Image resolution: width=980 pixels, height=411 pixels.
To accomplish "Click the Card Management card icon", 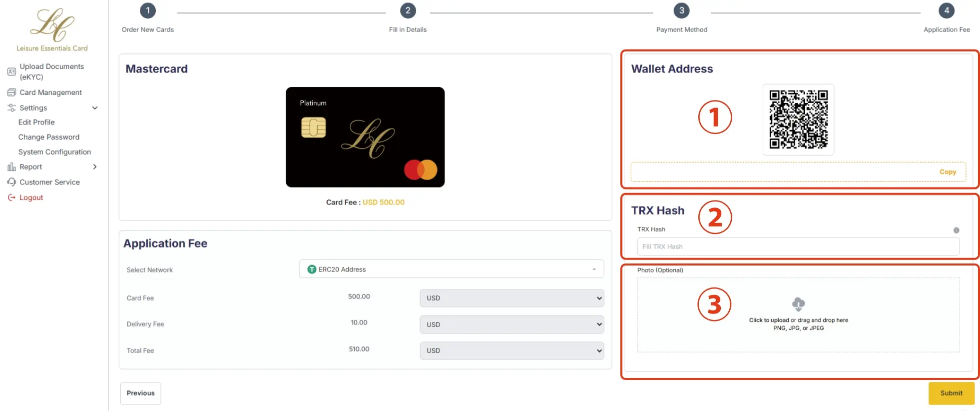I will point(11,92).
